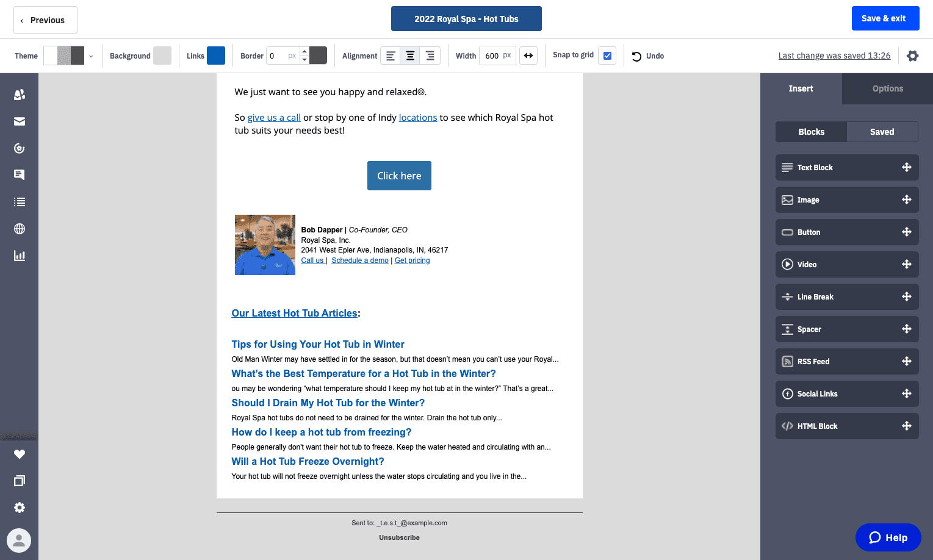Click the Previous button
The width and height of the screenshot is (933, 560).
(x=45, y=20)
